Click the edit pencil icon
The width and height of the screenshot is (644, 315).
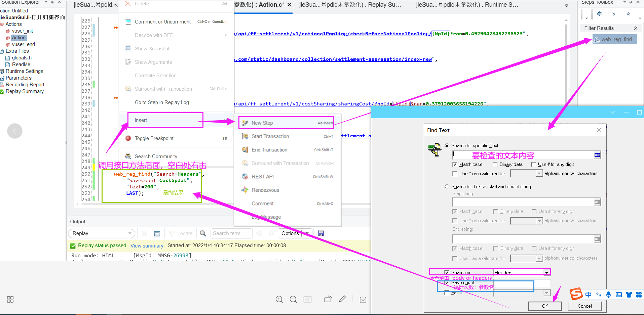tap(342, 299)
